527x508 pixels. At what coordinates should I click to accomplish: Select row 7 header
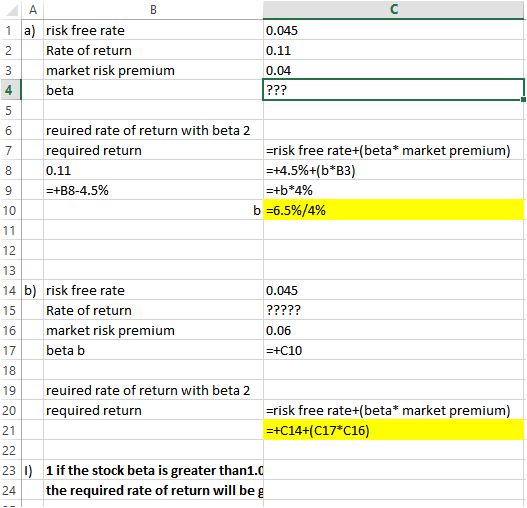click(x=10, y=150)
